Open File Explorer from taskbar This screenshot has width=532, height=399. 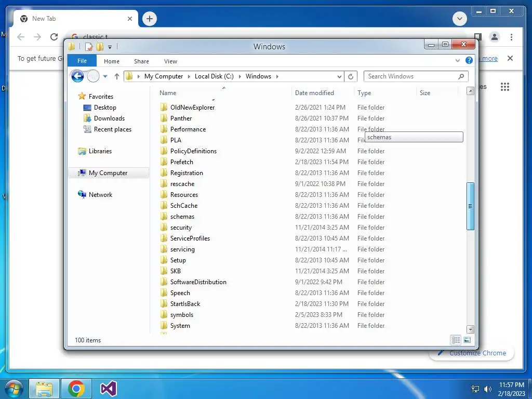pos(44,389)
